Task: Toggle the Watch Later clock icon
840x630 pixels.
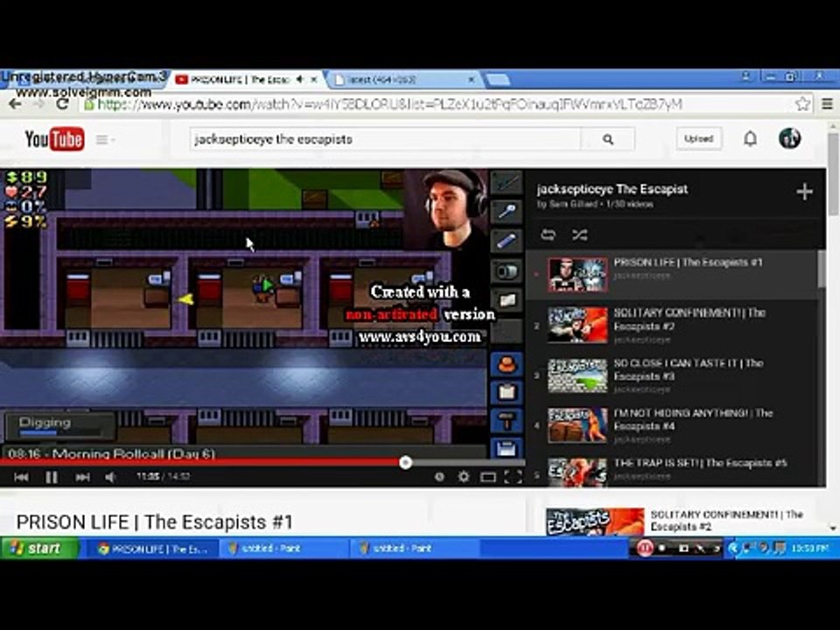Action: pos(439,477)
